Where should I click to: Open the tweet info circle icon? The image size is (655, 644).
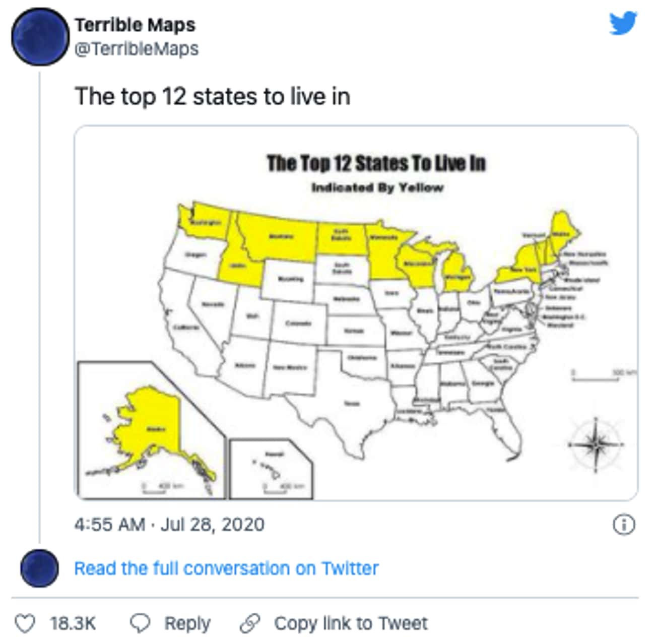pos(624,525)
